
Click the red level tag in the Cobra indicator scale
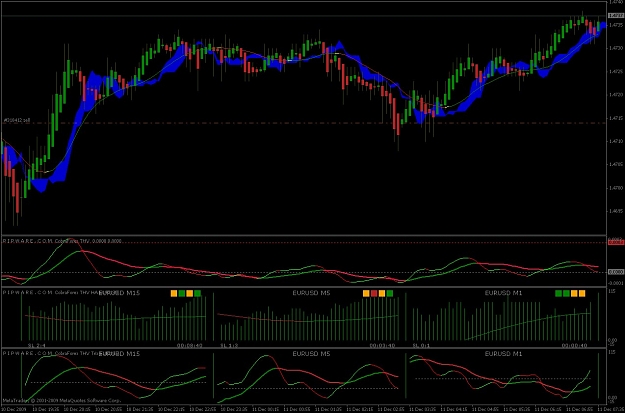coord(615,242)
